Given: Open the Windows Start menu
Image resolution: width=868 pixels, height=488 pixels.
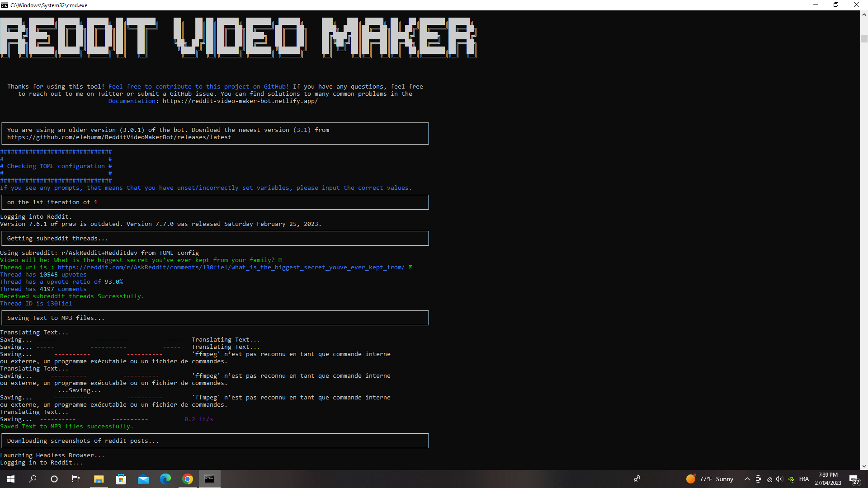Looking at the screenshot, I should point(10,479).
